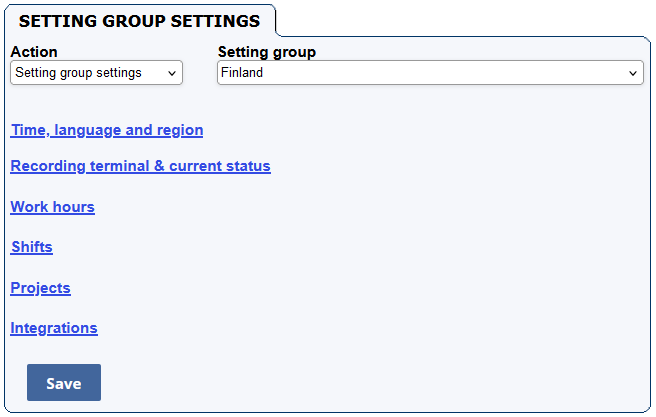Click the word 'Recording' in the second link
This screenshot has height=417, width=656.
[x=48, y=166]
